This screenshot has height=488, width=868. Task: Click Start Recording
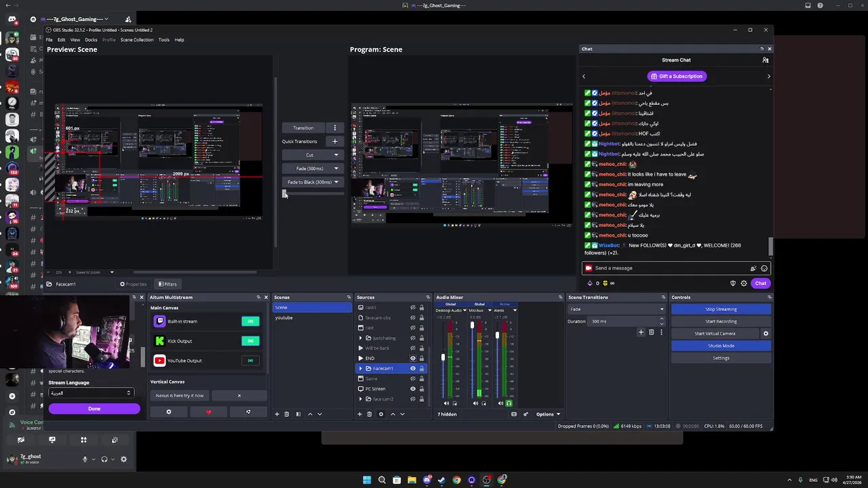721,321
